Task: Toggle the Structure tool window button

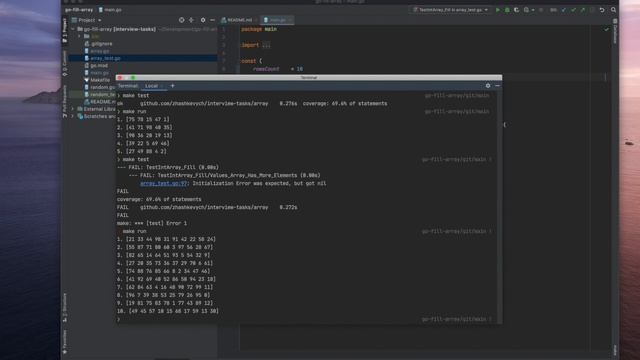Action: pyautogui.click(x=64, y=307)
